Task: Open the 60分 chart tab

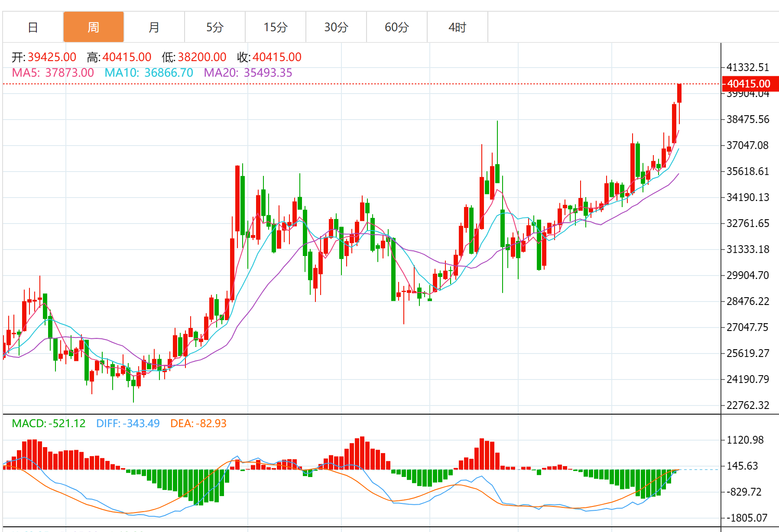Action: pyautogui.click(x=397, y=27)
